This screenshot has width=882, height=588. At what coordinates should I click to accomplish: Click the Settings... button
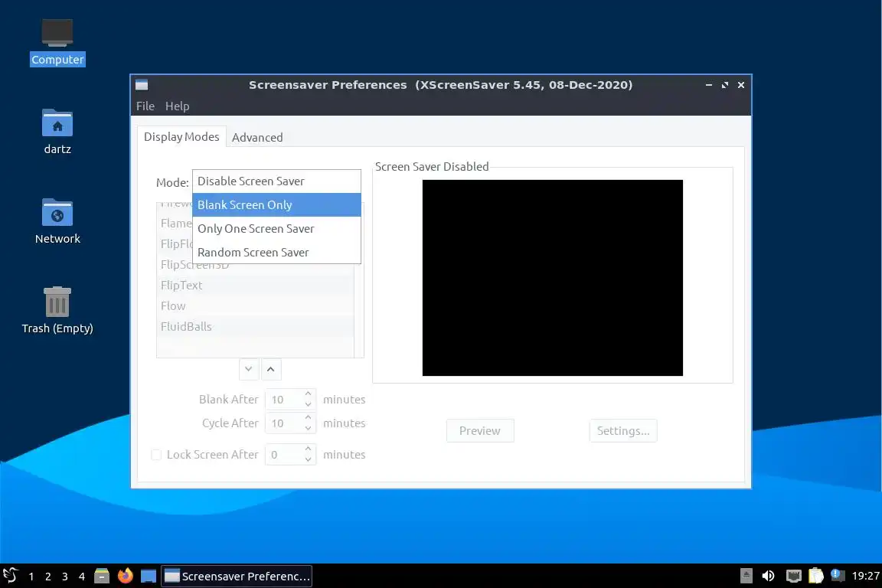pos(623,430)
